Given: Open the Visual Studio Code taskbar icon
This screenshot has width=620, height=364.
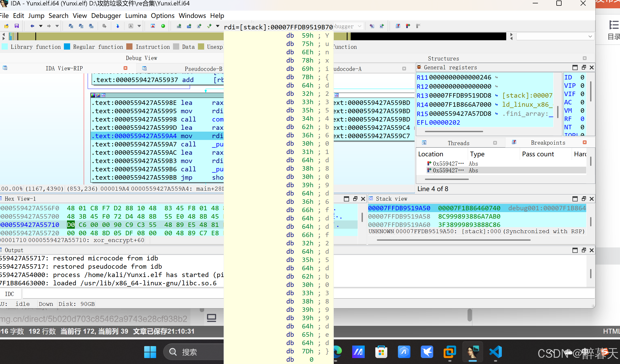Looking at the screenshot, I should coord(495,352).
